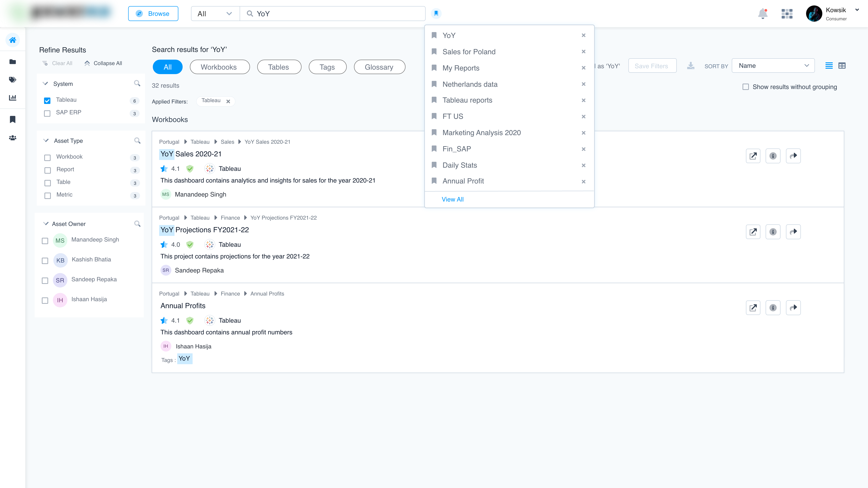Switch to the Workbooks results tab
The height and width of the screenshot is (488, 868).
219,67
